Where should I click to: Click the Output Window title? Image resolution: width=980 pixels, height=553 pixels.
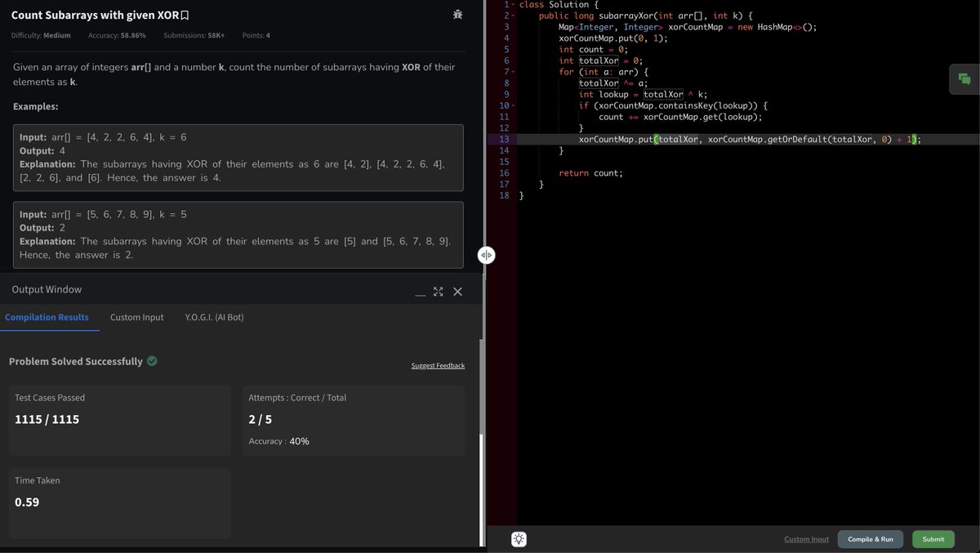[47, 289]
